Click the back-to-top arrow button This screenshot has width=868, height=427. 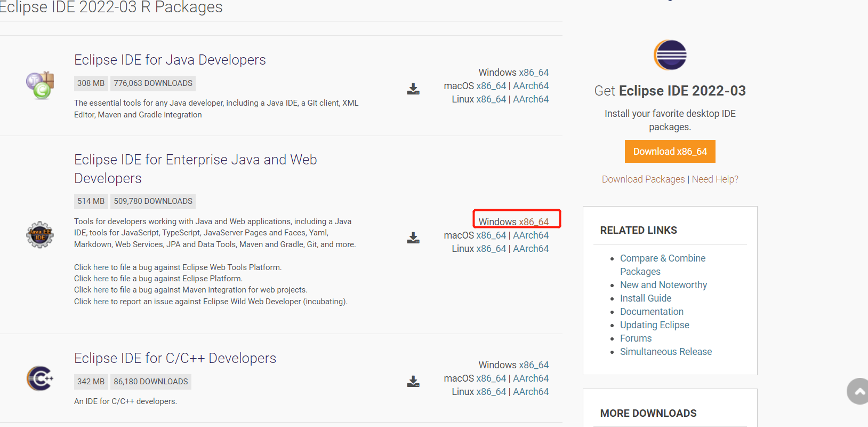click(x=857, y=391)
